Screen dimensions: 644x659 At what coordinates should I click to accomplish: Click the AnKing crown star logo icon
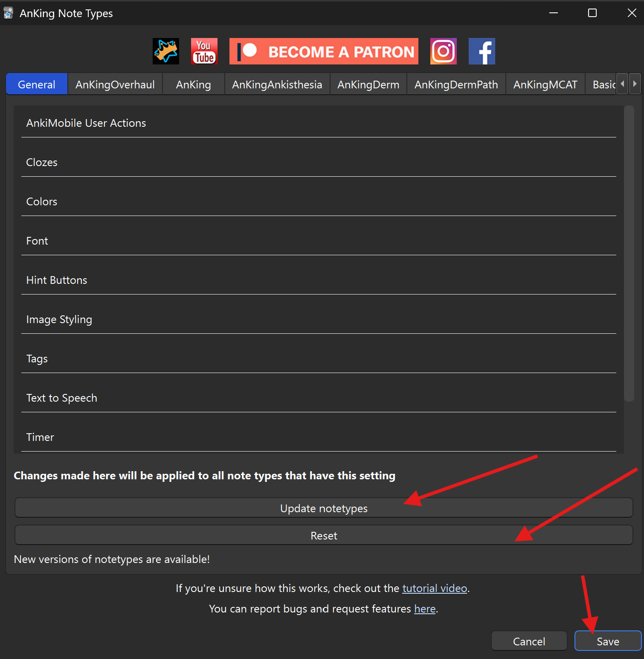166,51
